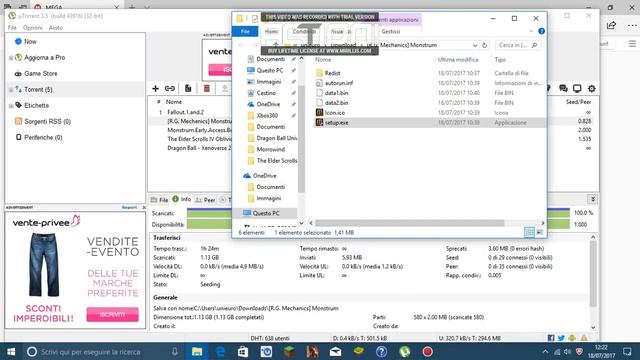Add torrent from URL link icon
This screenshot has width=640, height=360.
(x=170, y=88)
